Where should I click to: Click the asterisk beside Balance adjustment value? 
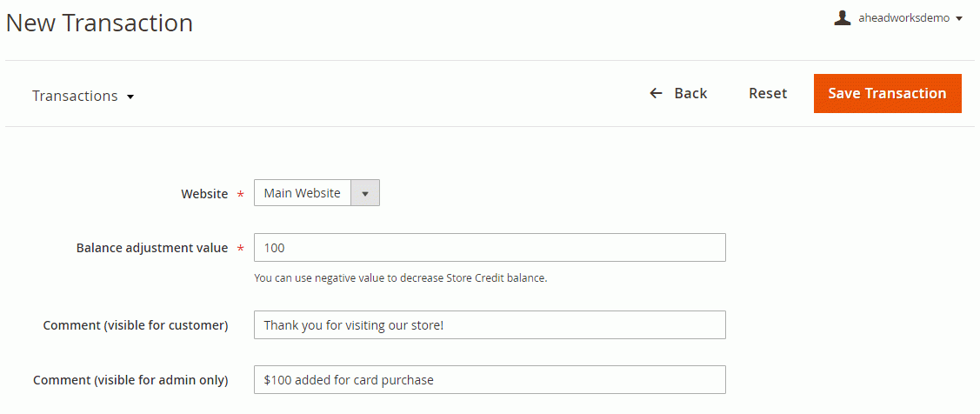point(241,249)
